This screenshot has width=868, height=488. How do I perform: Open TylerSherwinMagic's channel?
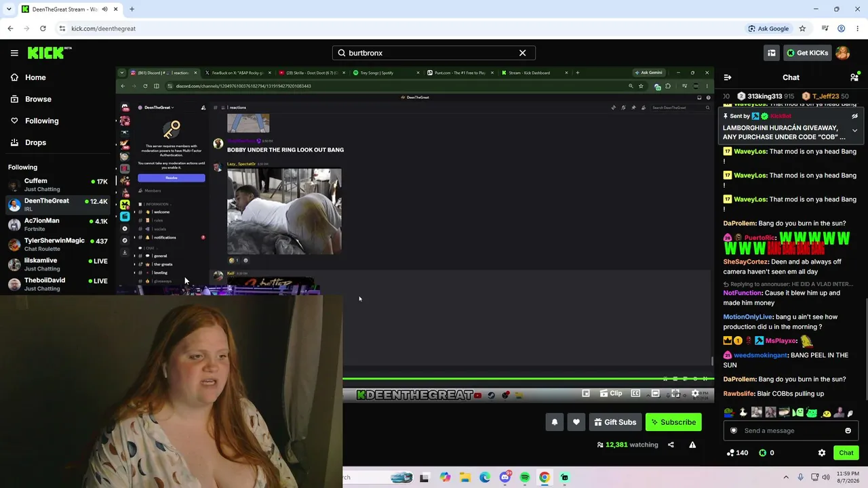(x=58, y=244)
